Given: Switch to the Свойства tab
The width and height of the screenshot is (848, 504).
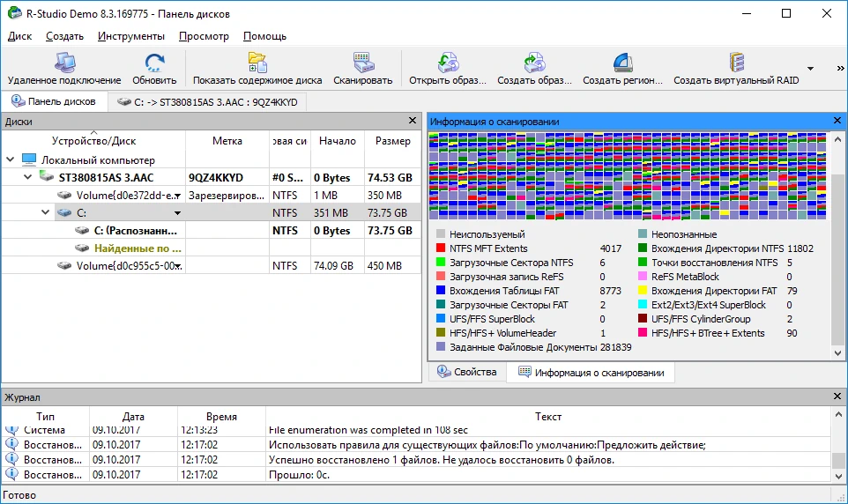Looking at the screenshot, I should pyautogui.click(x=467, y=372).
